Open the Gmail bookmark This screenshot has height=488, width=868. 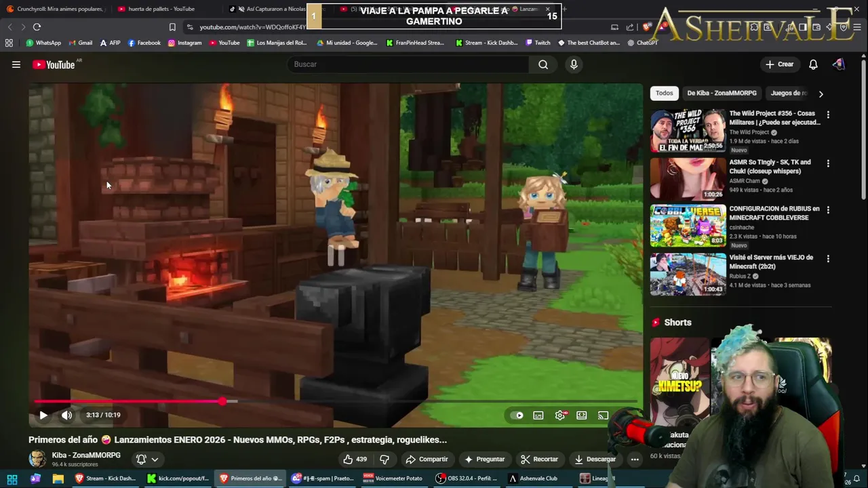[x=80, y=43]
